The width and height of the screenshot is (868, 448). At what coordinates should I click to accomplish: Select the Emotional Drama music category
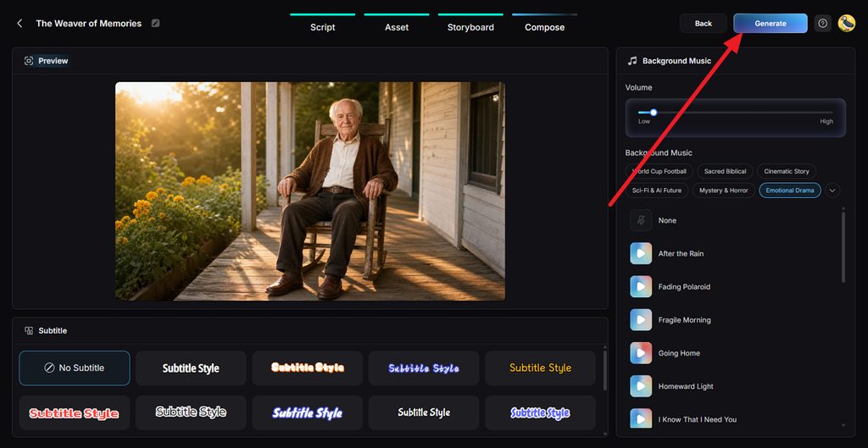pyautogui.click(x=790, y=191)
